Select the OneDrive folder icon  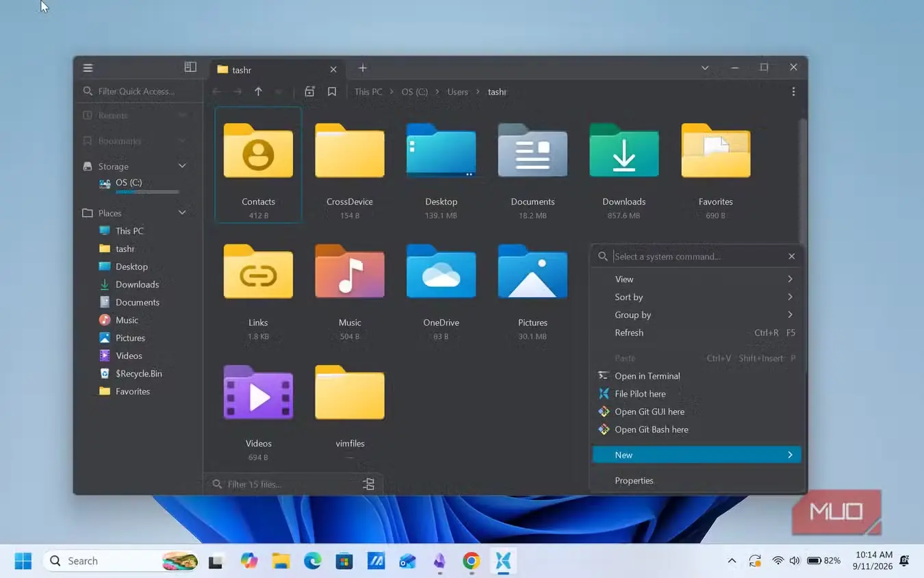[x=441, y=272]
